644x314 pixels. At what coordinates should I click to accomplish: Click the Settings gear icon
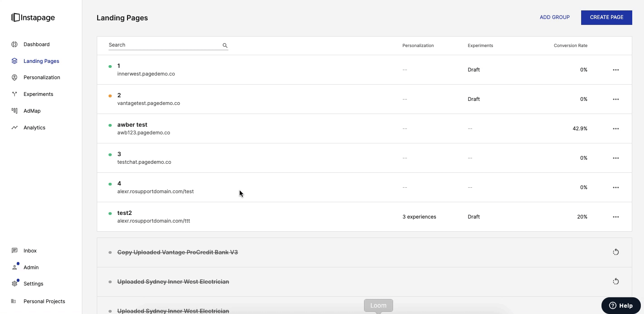[14, 284]
